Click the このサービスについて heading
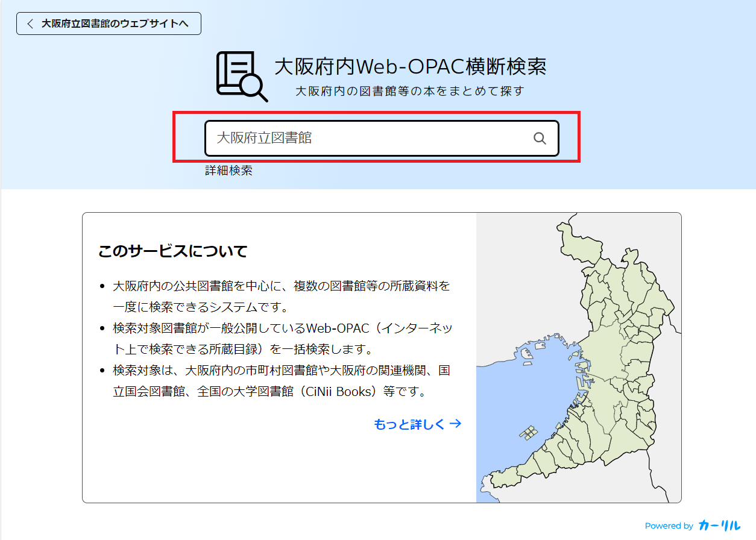Screen dimensions: 756x540 click(x=173, y=251)
